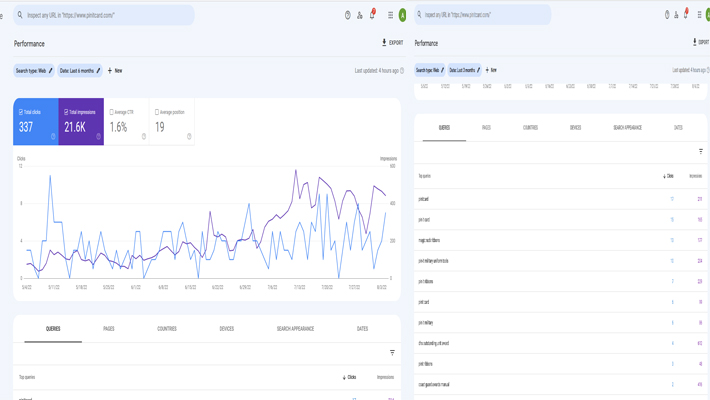This screenshot has width=710, height=400.
Task: Switch to the Pages tab in the right view
Action: click(x=486, y=128)
